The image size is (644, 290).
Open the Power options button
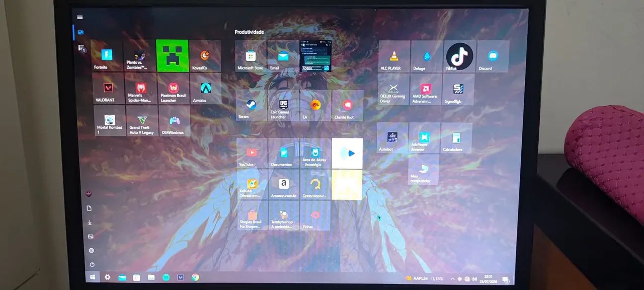[x=92, y=264]
